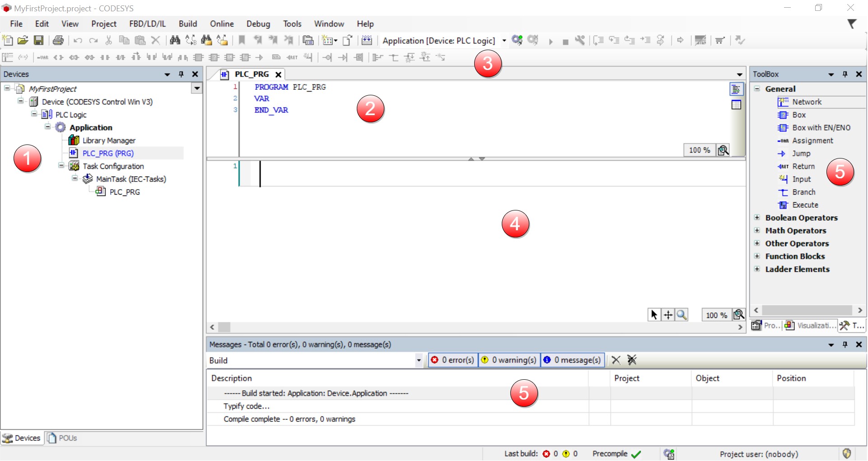Click the Find binoculars icon

click(x=175, y=41)
